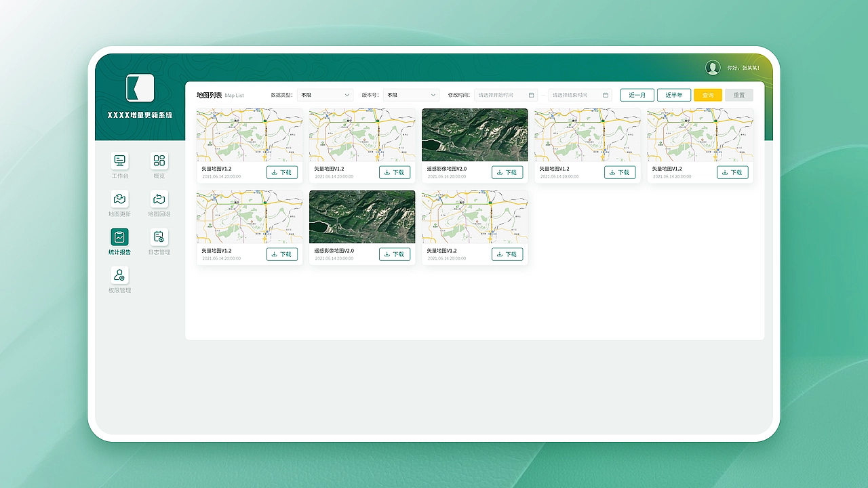Open the fifth vector map thumbnail in row one
The image size is (868, 488).
coord(700,135)
